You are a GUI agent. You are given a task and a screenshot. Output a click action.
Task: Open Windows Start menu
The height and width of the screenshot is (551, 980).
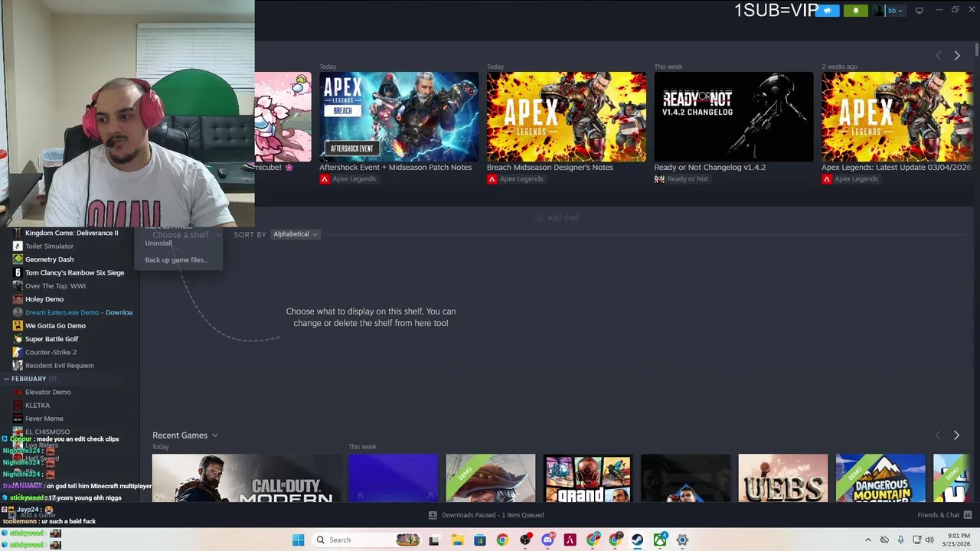[x=298, y=540]
